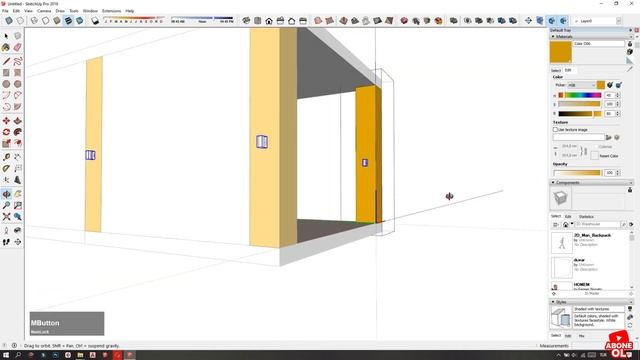Switch to Front view house icon
The width and height of the screenshot is (640, 360).
point(269,21)
